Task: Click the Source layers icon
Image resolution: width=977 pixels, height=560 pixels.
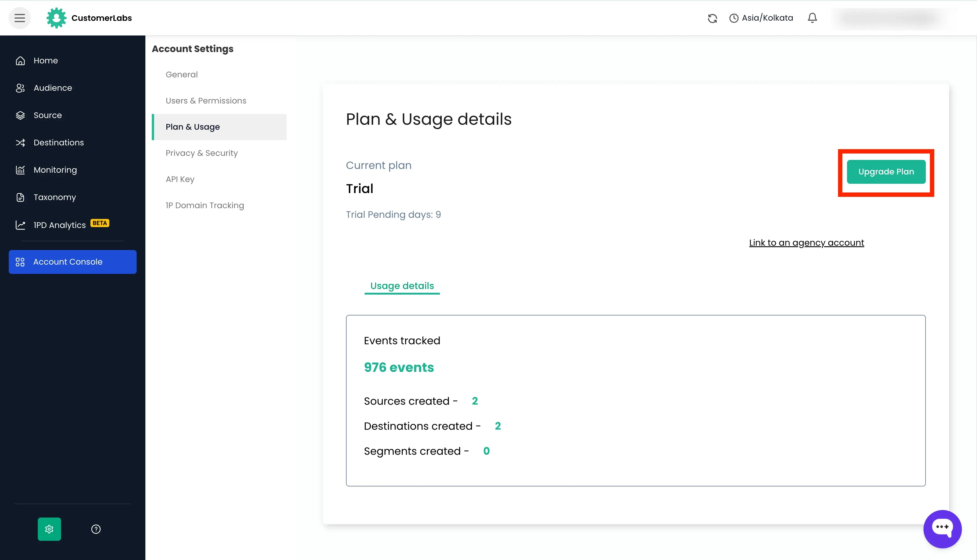Action: pyautogui.click(x=20, y=115)
